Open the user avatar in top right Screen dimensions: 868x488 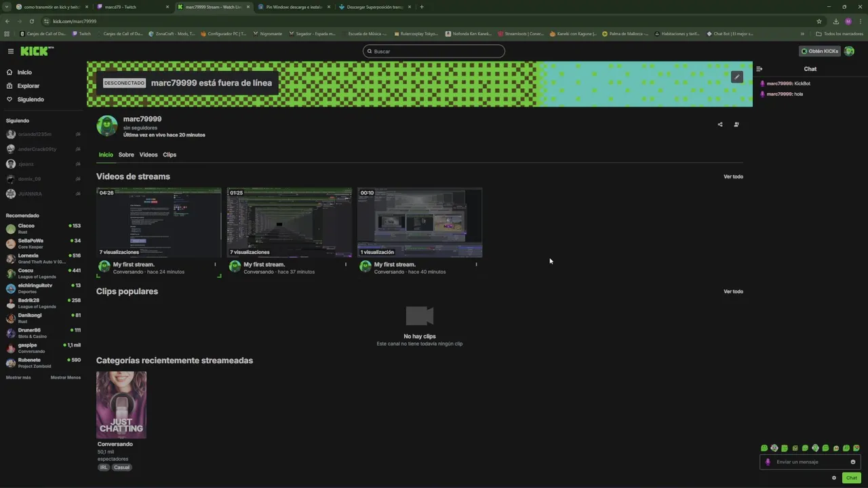pyautogui.click(x=849, y=52)
